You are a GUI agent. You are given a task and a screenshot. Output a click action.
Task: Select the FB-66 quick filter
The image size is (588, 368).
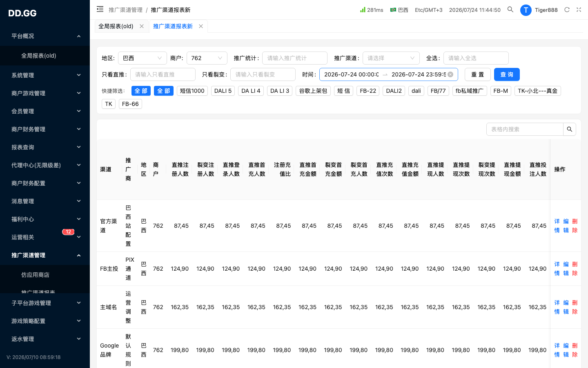tap(130, 104)
